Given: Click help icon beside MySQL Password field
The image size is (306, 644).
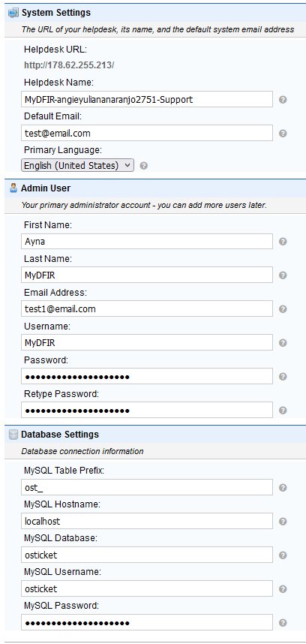Looking at the screenshot, I should tap(283, 623).
